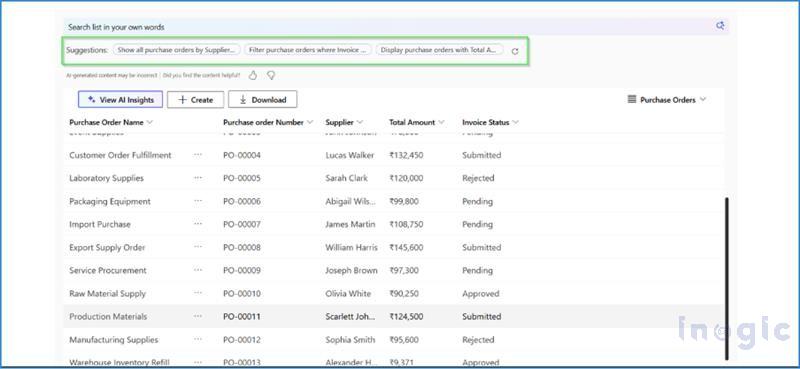Open the Purchase order Number column menu

pyautogui.click(x=310, y=122)
